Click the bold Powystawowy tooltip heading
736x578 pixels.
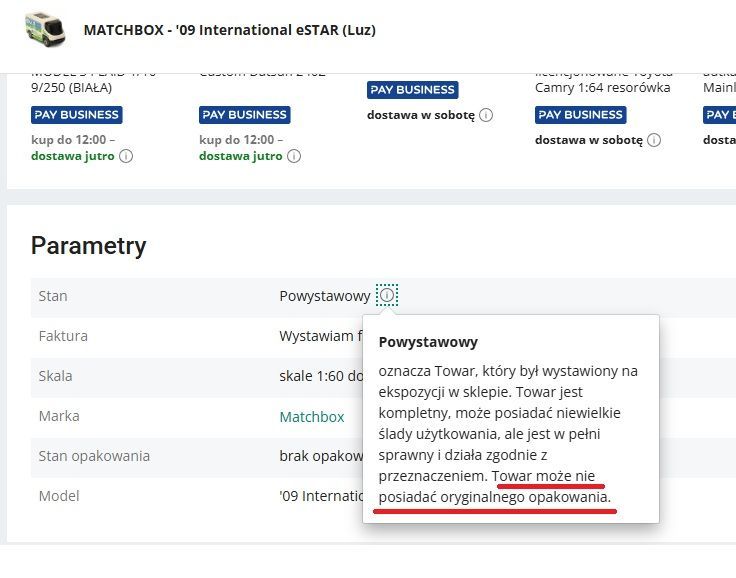428,341
